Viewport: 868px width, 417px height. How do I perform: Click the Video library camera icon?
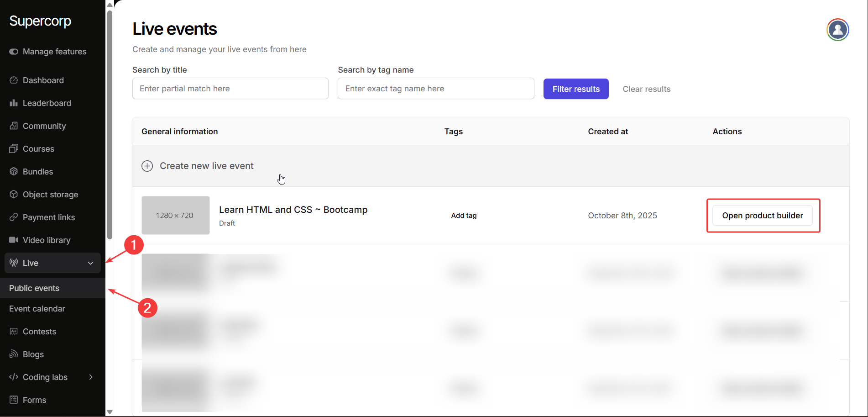pos(14,240)
